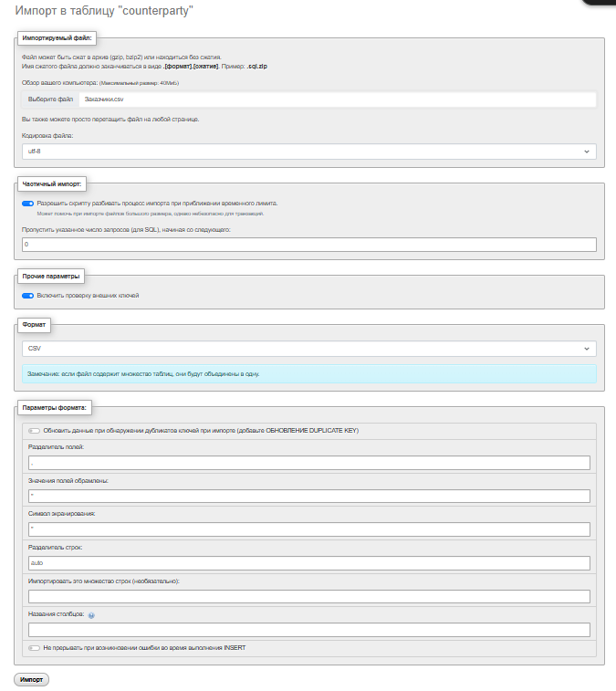Toggle 'Включить проверку внешних ключей' switch

click(x=28, y=296)
